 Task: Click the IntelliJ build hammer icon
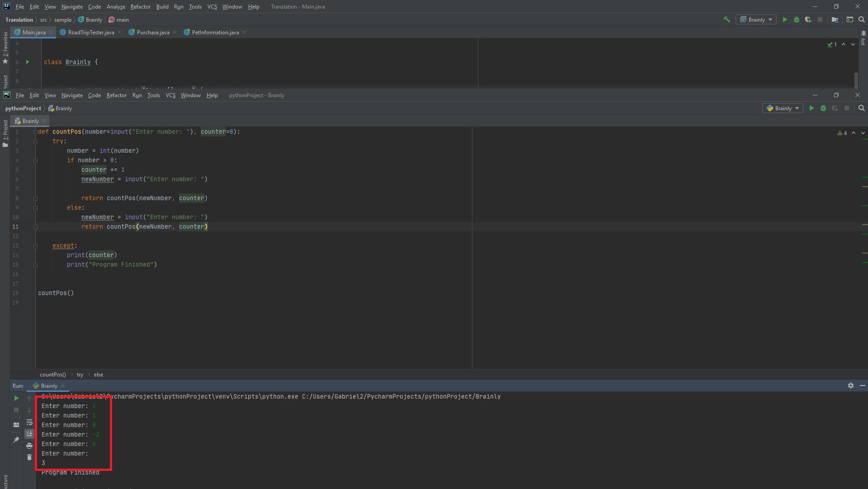[x=726, y=19]
